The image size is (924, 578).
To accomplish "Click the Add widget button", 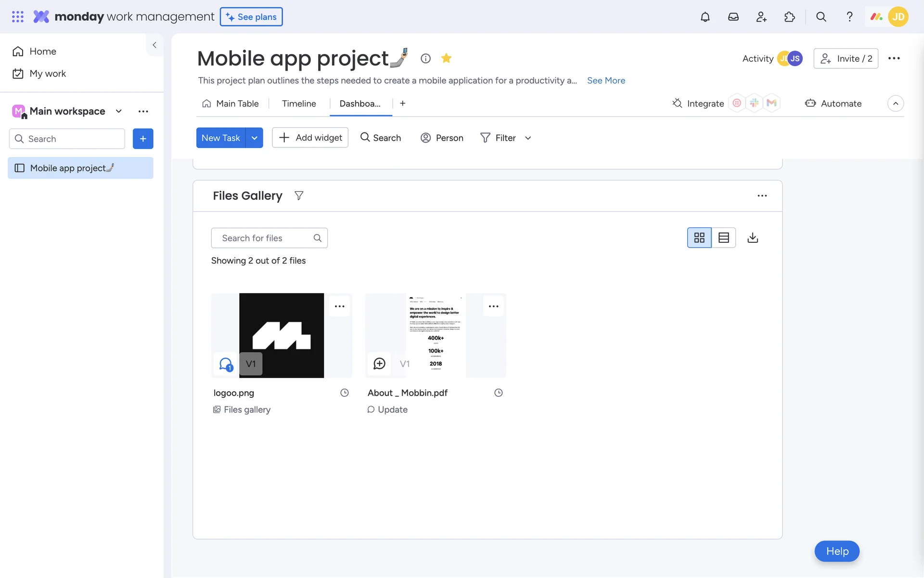I will (310, 138).
